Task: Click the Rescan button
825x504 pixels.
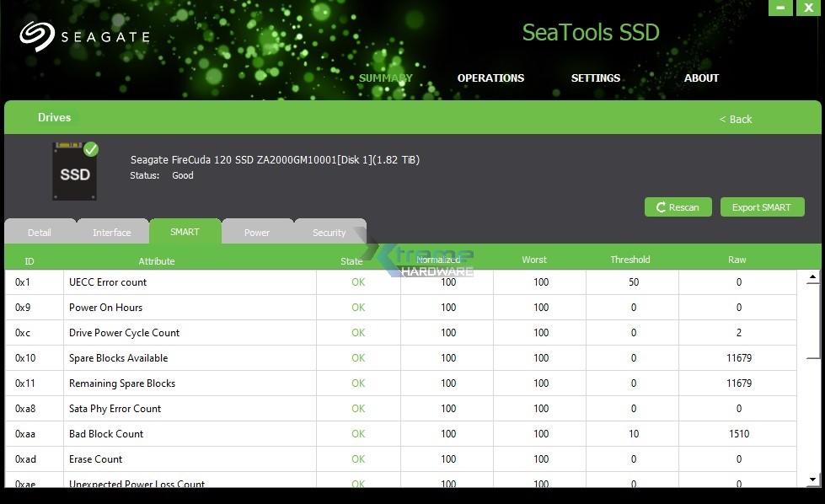Action: click(x=678, y=206)
